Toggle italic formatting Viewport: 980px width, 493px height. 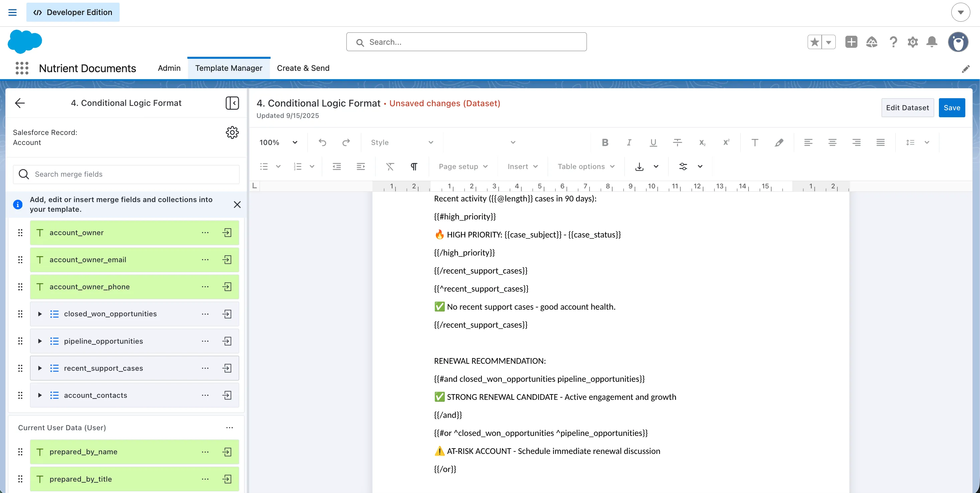pyautogui.click(x=629, y=142)
